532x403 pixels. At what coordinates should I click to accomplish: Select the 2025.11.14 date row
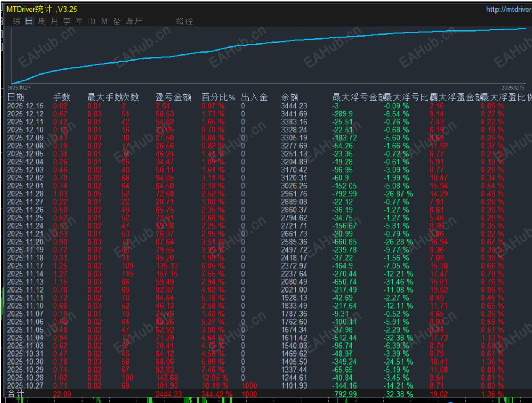click(25, 274)
